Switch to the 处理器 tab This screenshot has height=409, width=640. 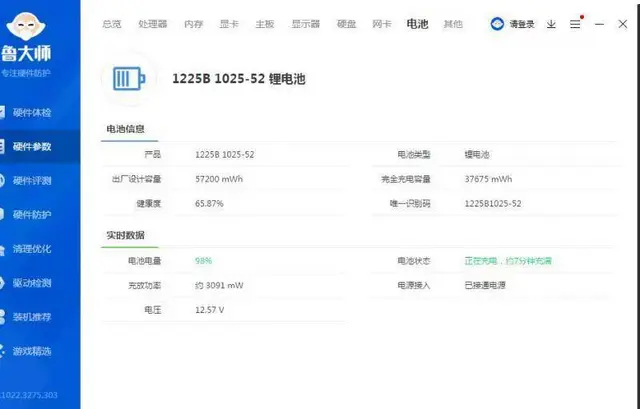(x=153, y=24)
